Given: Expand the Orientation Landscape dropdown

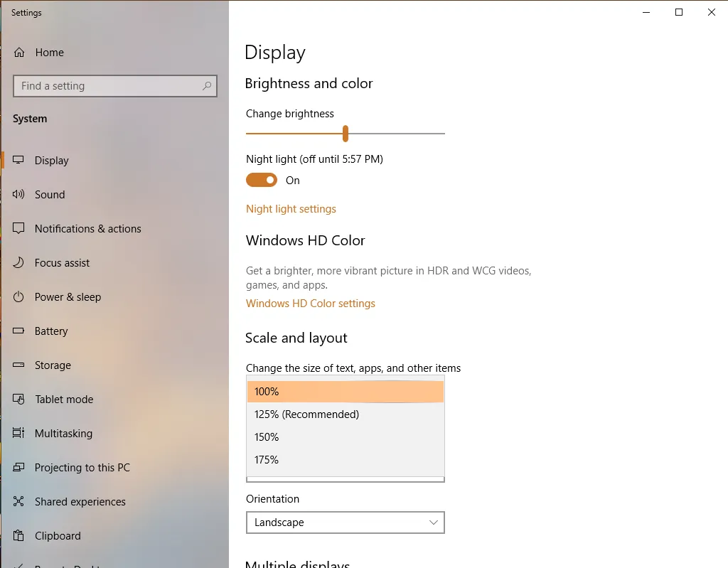Looking at the screenshot, I should click(x=345, y=523).
